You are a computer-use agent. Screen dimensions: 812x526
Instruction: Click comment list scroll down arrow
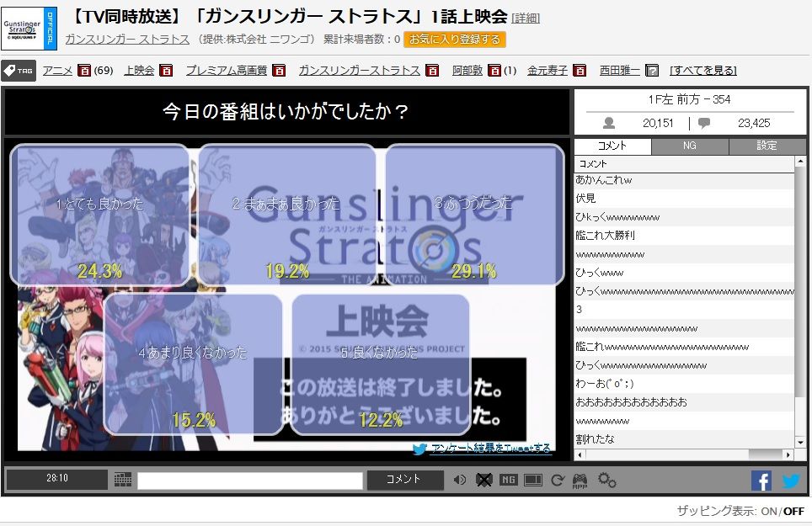(800, 443)
